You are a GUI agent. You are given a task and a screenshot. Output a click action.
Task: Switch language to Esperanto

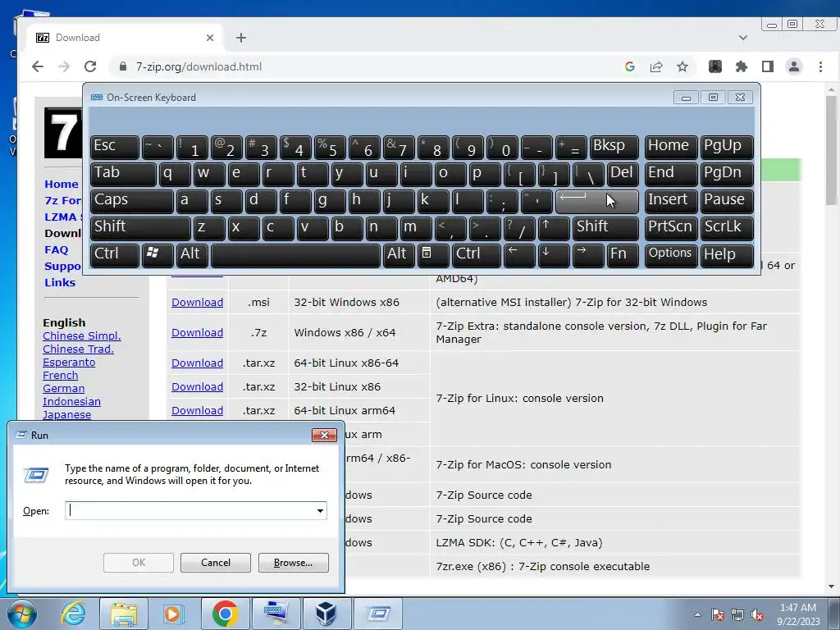[x=69, y=362]
